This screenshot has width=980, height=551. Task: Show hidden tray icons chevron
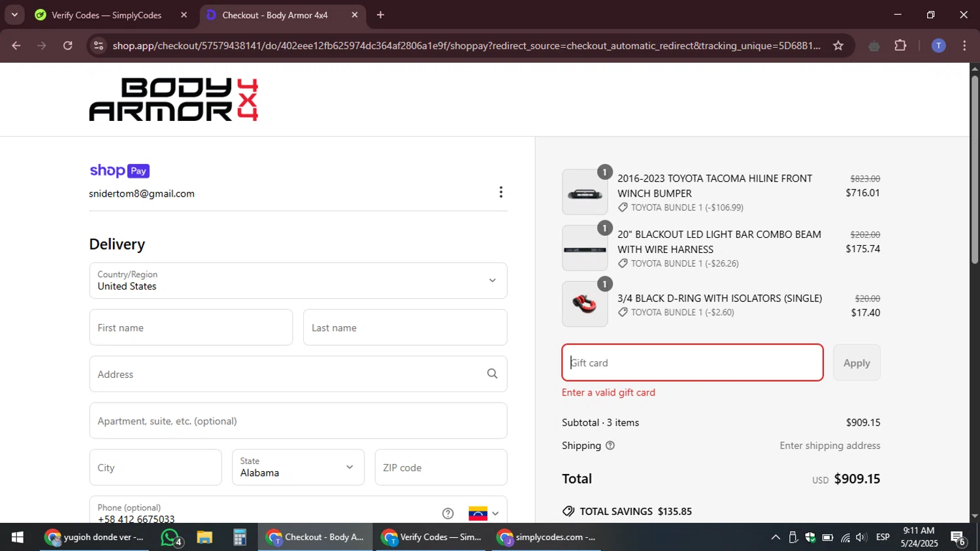click(x=776, y=537)
